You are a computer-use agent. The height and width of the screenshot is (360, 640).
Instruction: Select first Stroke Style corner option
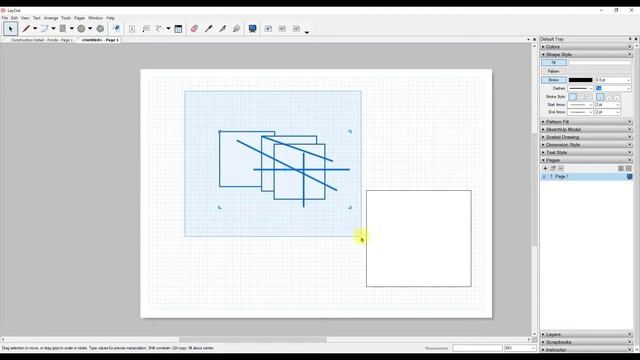573,97
